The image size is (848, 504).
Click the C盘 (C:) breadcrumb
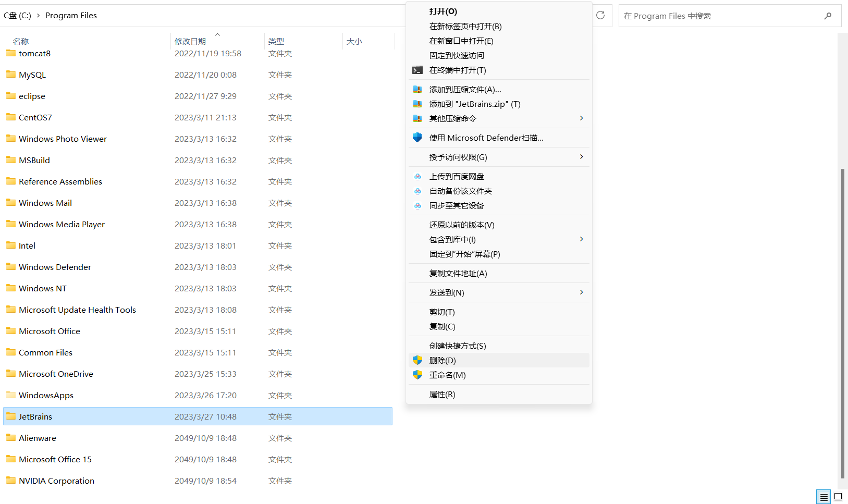17,16
